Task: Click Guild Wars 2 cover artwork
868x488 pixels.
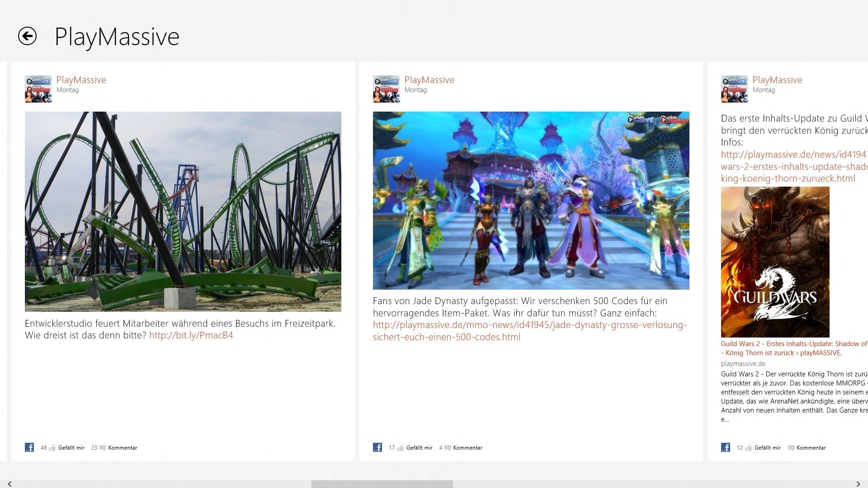Action: click(775, 262)
